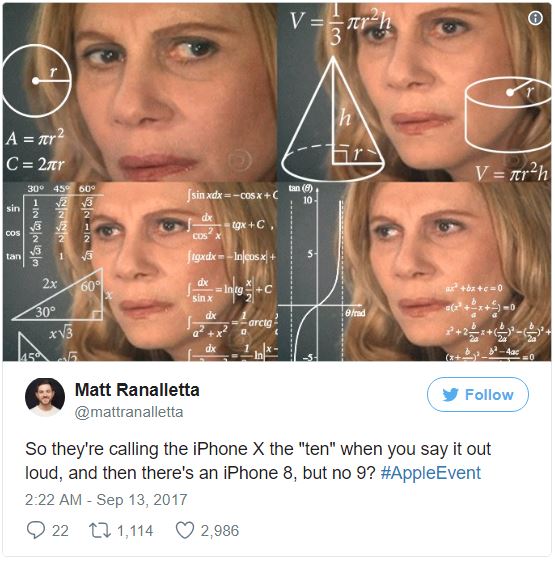555x563 pixels.
Task: Open the @mattranalletta handle link
Action: coord(129,412)
